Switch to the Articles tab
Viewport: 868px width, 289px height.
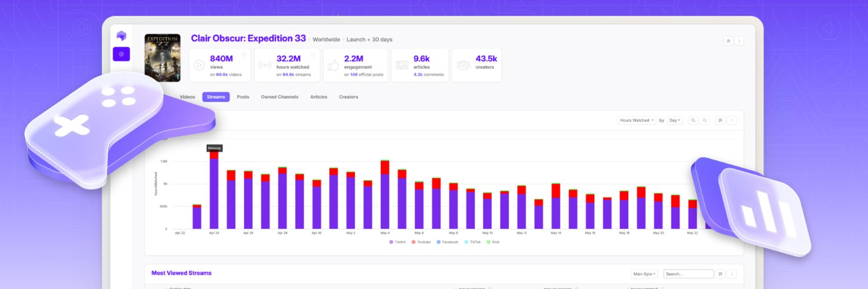click(319, 97)
